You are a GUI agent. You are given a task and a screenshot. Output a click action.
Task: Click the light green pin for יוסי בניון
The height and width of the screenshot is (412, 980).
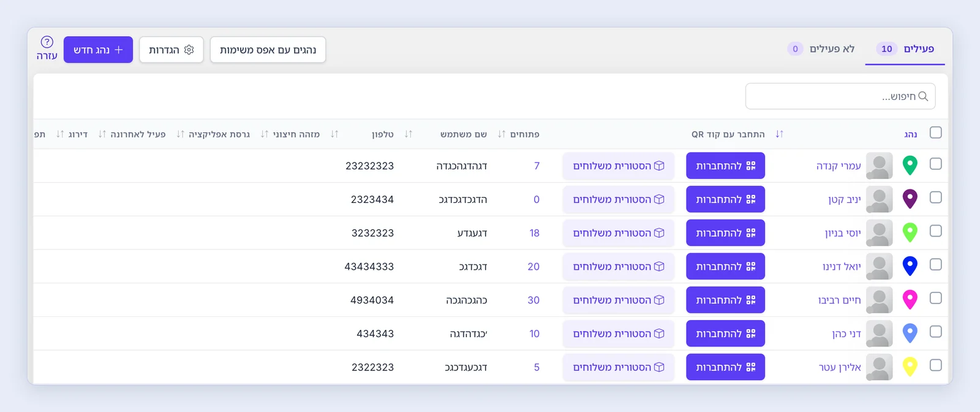click(910, 233)
